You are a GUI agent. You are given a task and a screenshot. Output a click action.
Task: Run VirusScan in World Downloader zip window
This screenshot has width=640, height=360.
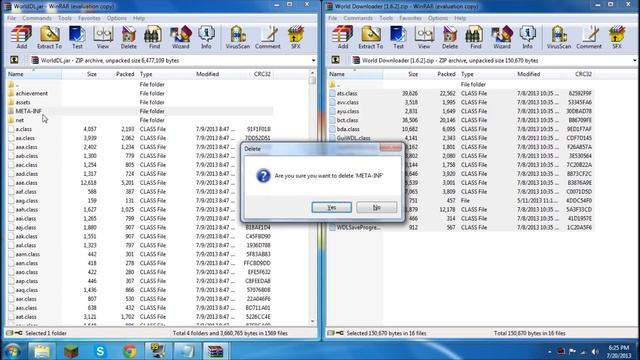pyautogui.click(x=559, y=37)
